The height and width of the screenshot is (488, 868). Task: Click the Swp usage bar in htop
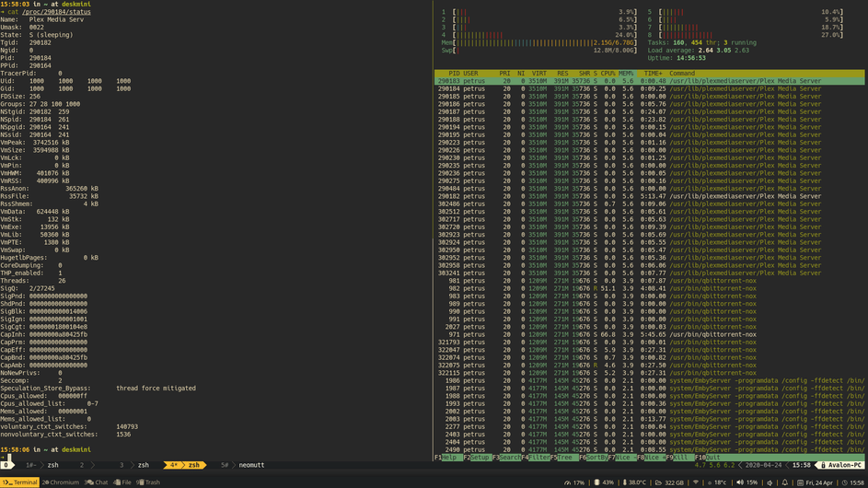tap(539, 51)
